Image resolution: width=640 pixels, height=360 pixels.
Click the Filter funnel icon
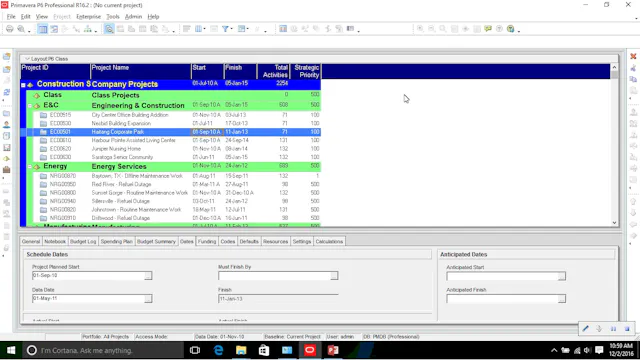[225, 29]
